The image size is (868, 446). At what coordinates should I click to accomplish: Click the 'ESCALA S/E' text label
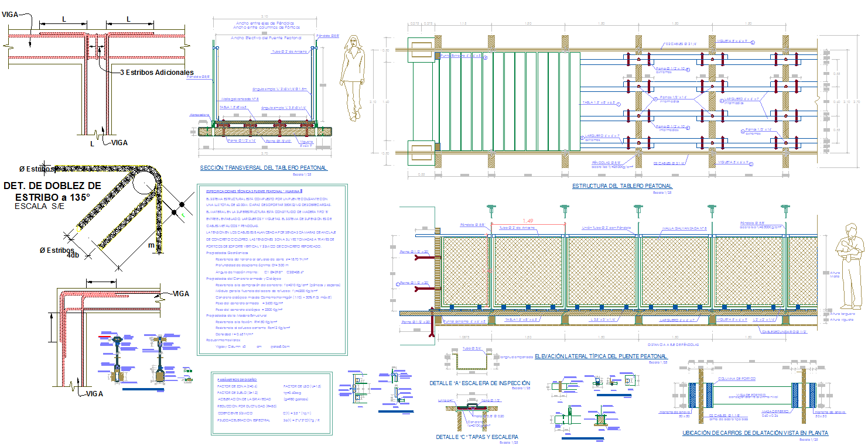(x=40, y=207)
